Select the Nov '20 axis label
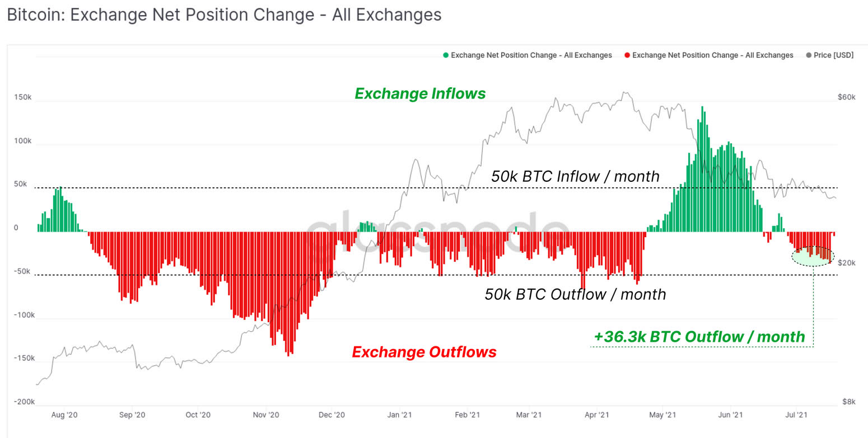 tap(265, 415)
